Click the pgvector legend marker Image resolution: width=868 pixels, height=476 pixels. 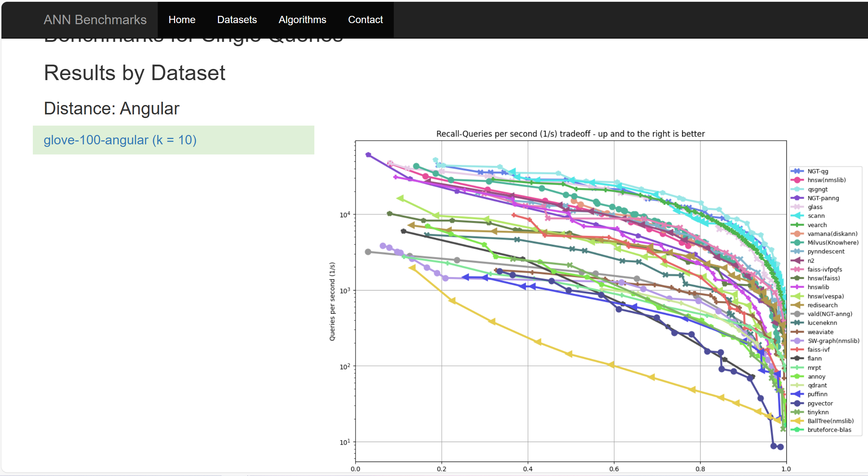click(x=797, y=403)
